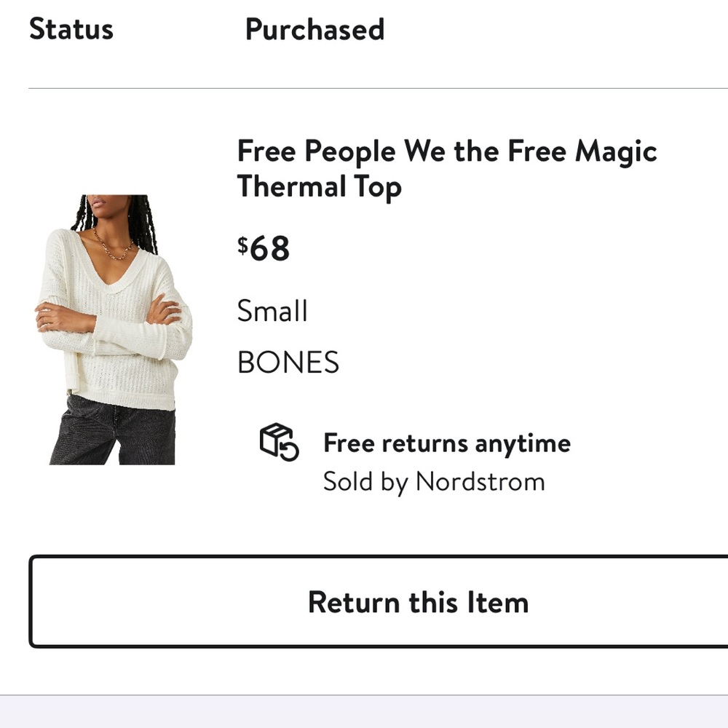Click the Purchased status value
This screenshot has height=728, width=728.
tap(314, 29)
